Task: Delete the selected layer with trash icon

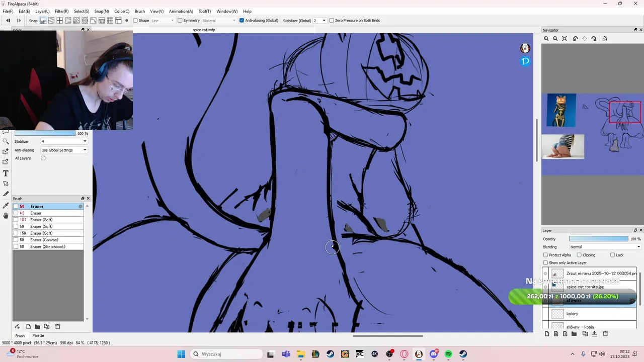Action: coord(605,334)
